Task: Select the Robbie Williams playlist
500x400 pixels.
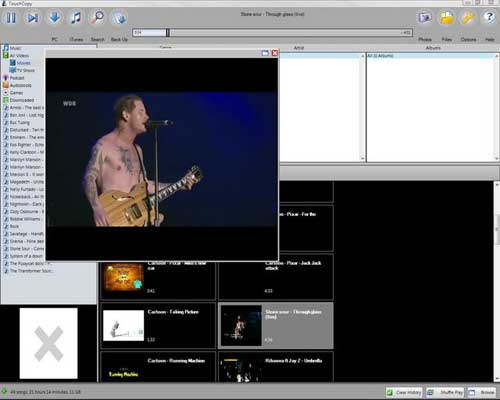Action: 26,219
